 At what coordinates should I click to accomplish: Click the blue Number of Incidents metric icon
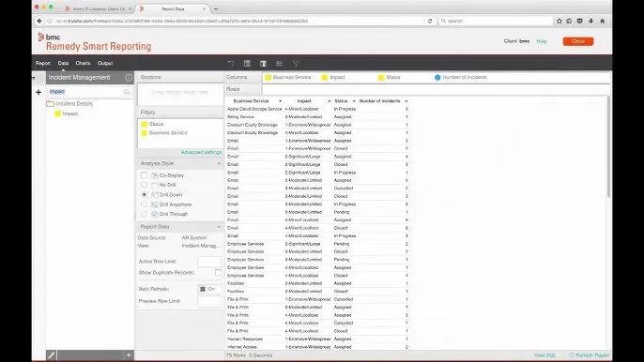pyautogui.click(x=437, y=77)
